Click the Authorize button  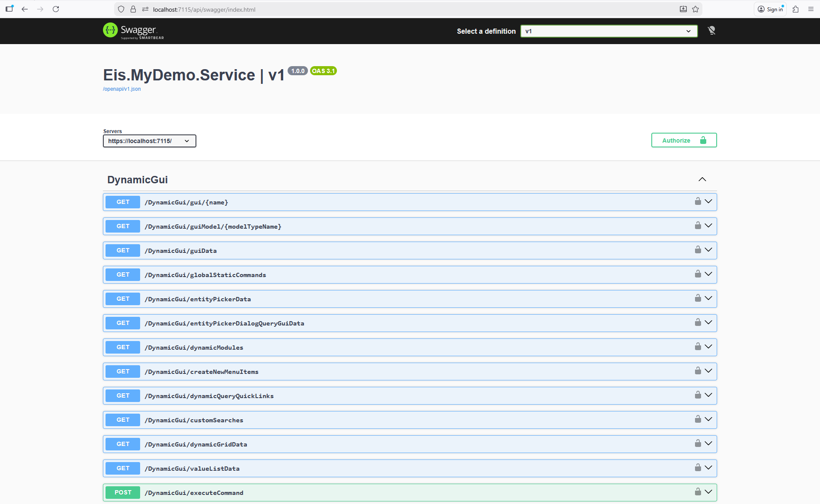pyautogui.click(x=684, y=140)
